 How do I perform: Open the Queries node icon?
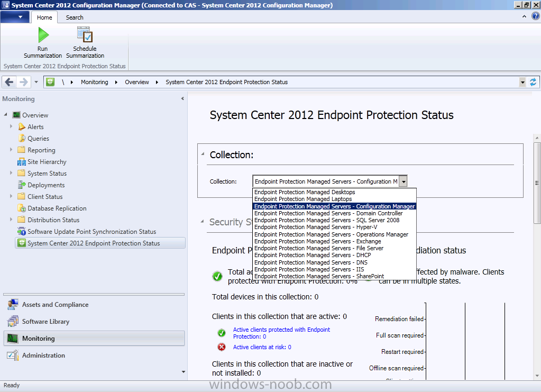(22, 139)
